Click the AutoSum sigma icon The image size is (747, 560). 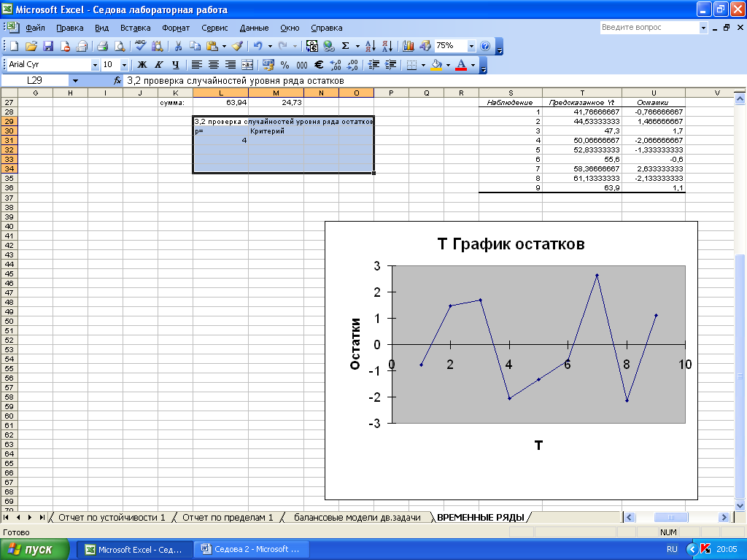click(x=346, y=46)
